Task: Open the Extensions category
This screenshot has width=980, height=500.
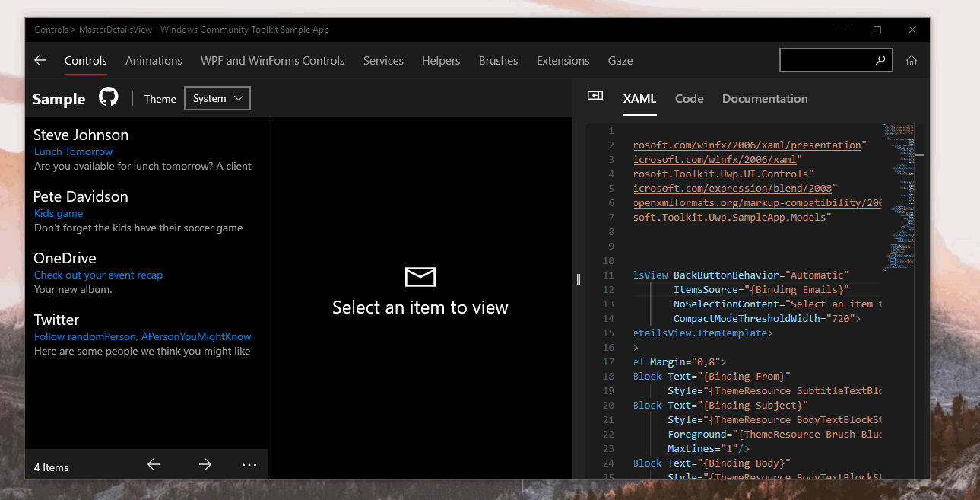Action: (563, 61)
